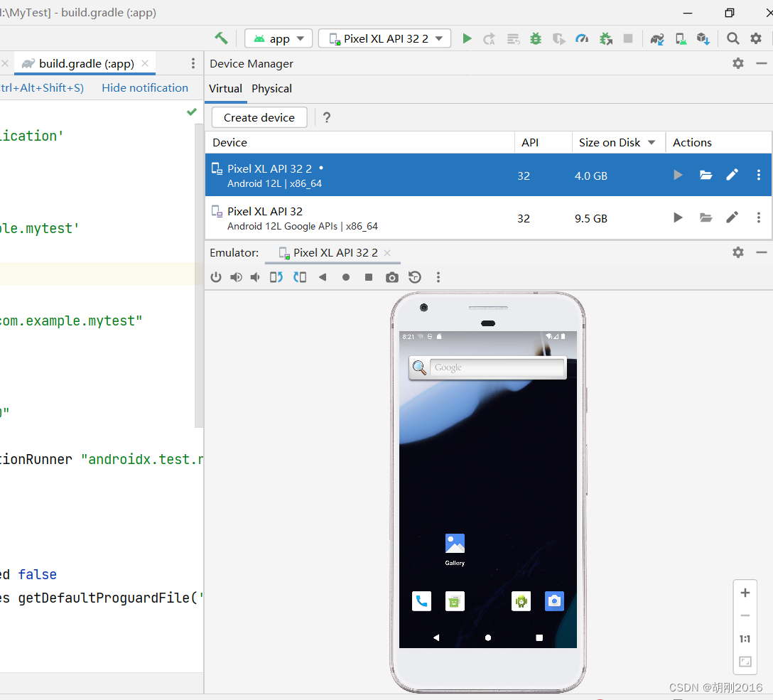
Task: Close the build.gradle (:app) tab
Action: pyautogui.click(x=145, y=63)
